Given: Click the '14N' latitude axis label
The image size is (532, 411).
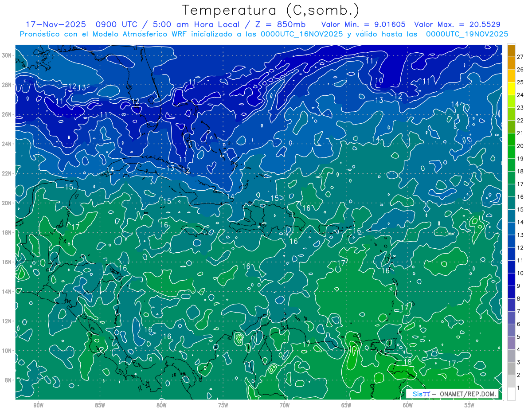Looking at the screenshot, I should pyautogui.click(x=8, y=291).
